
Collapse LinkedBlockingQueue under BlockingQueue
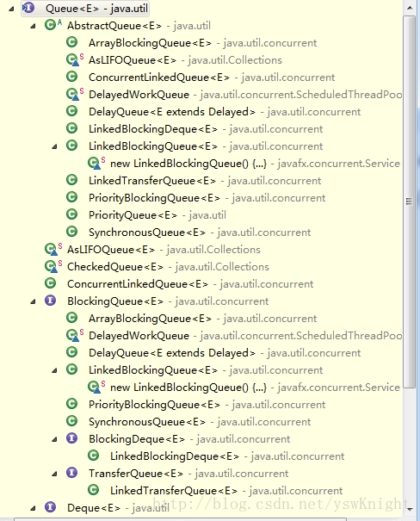click(54, 371)
